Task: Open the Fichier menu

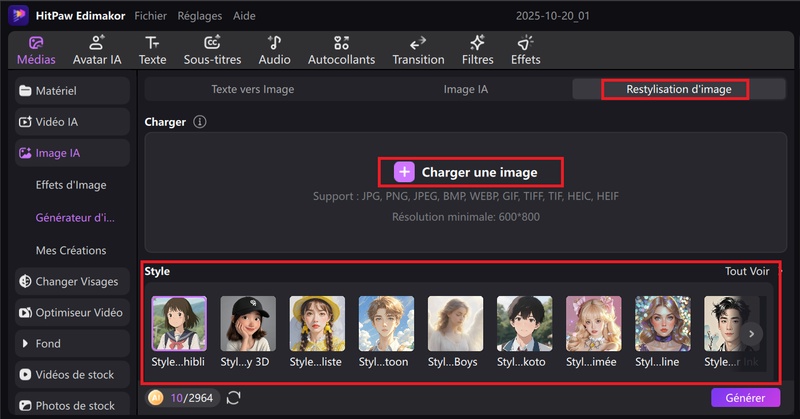Action: pyautogui.click(x=151, y=16)
